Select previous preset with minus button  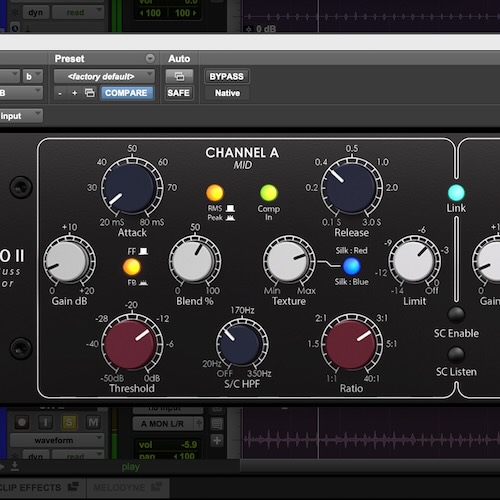(60, 93)
